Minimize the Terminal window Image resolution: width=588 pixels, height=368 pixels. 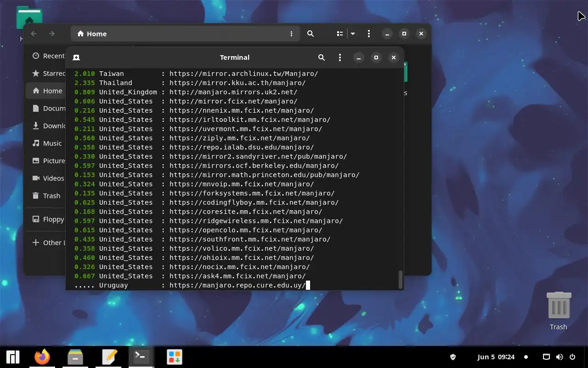click(359, 57)
